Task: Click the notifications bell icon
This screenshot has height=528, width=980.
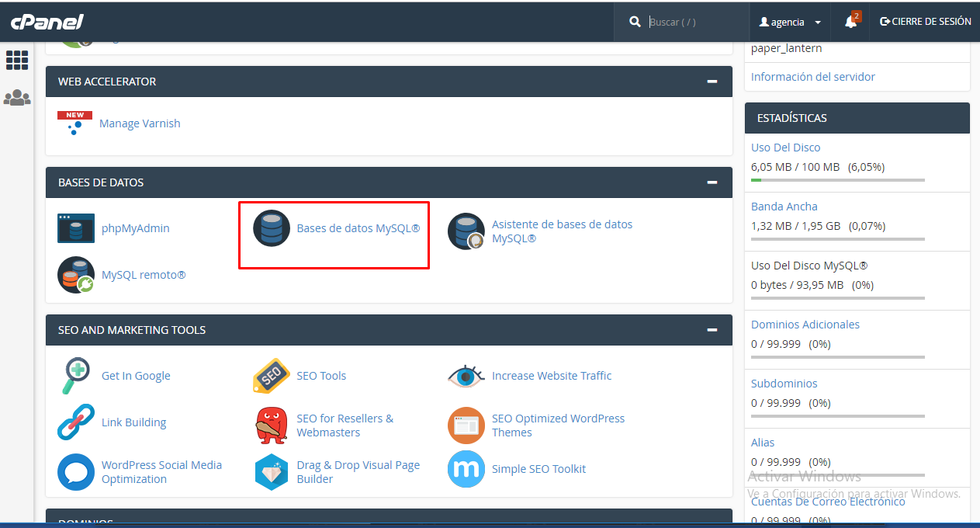Action: point(850,22)
